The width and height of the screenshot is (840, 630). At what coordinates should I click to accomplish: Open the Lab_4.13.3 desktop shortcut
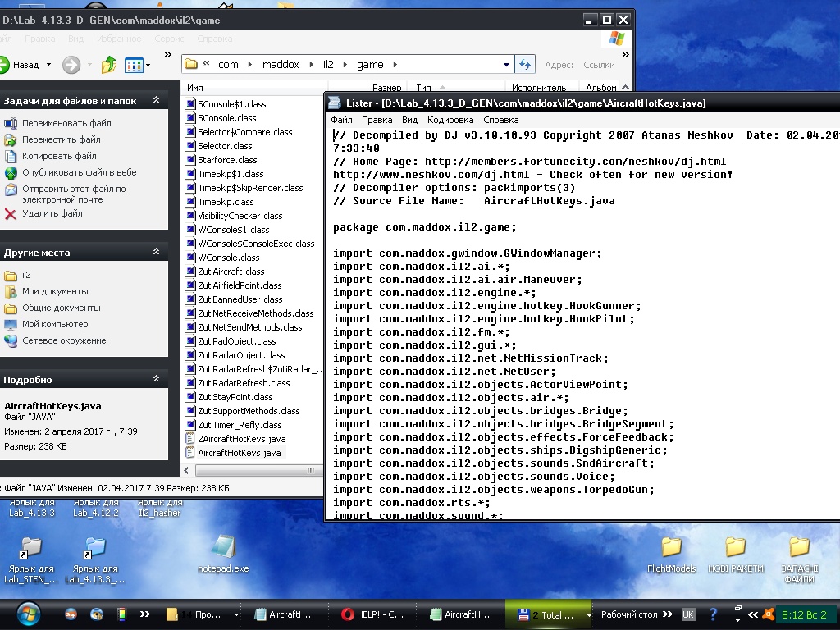click(x=31, y=507)
